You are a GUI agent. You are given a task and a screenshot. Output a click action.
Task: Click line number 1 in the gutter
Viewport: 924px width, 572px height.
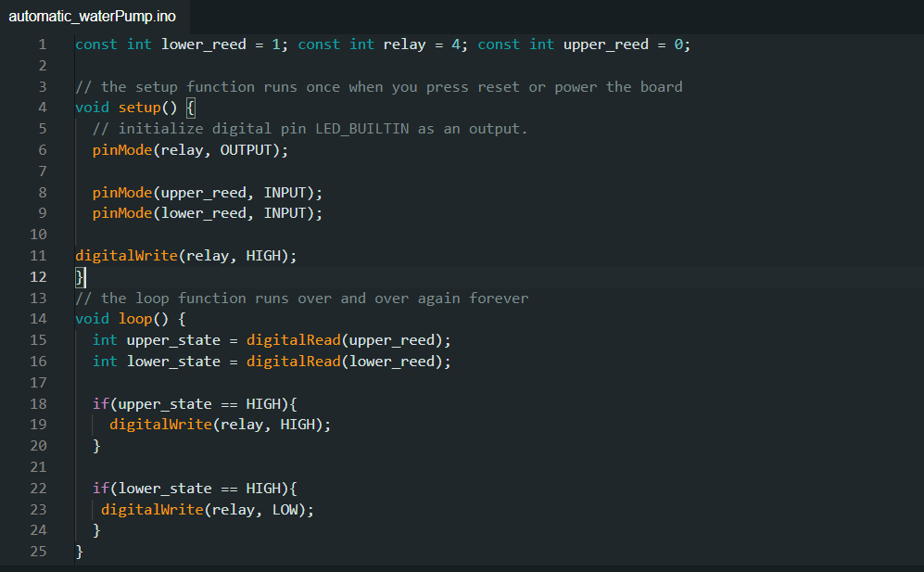pyautogui.click(x=42, y=44)
